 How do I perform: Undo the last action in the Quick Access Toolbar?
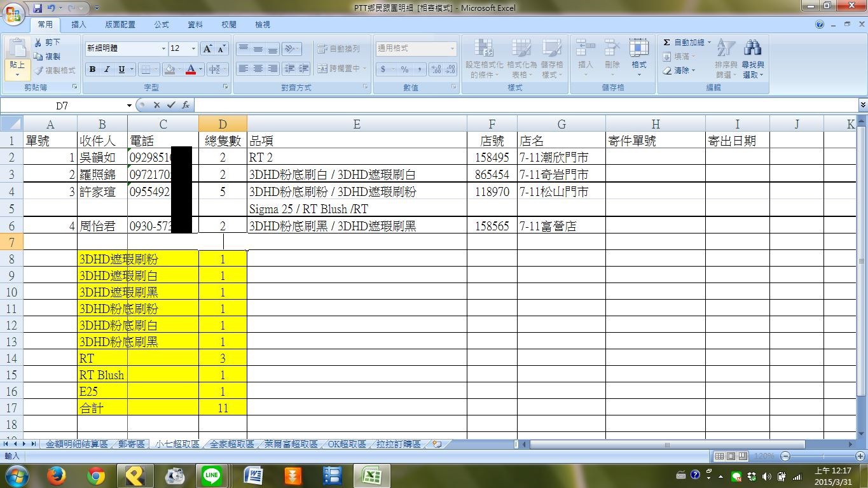(52, 8)
